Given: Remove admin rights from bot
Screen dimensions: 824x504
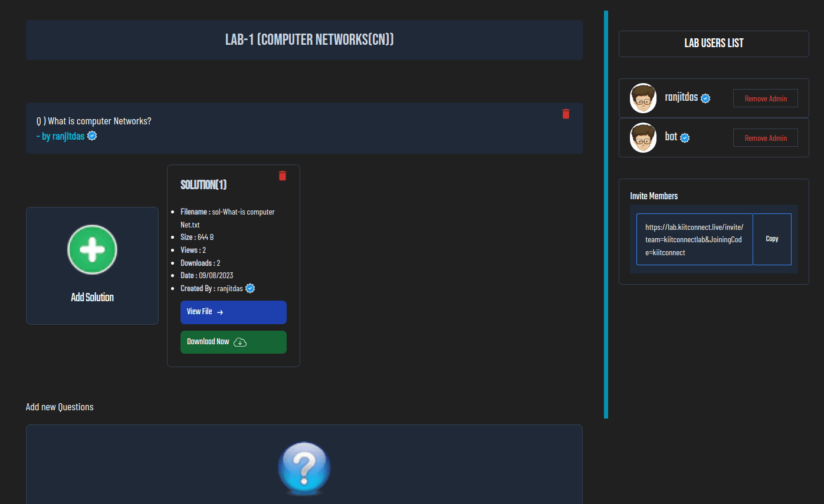Looking at the screenshot, I should click(x=765, y=138).
